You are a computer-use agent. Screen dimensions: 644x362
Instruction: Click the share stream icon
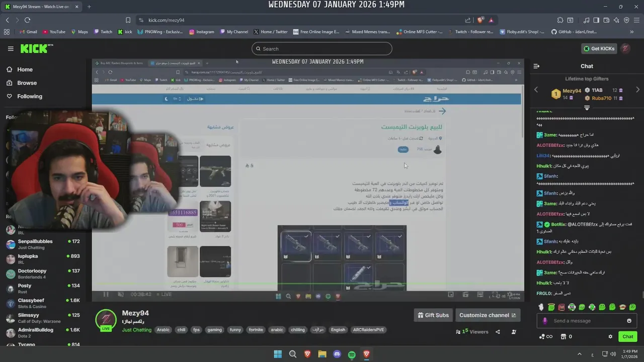point(498,332)
